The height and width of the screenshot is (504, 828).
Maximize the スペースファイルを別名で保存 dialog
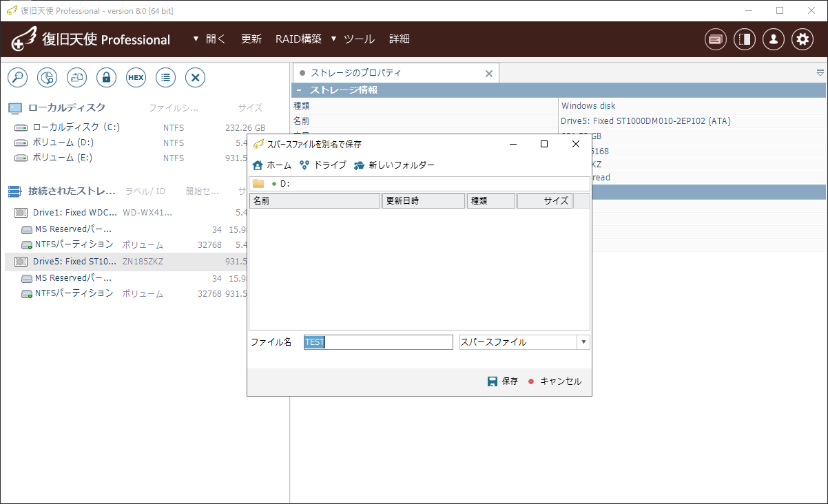point(544,144)
